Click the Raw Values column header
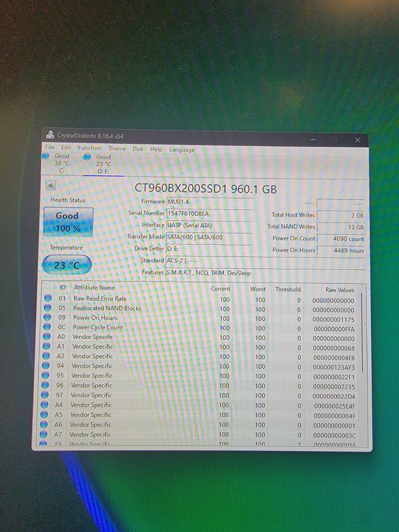Screen dimensions: 399x532 click(340, 290)
